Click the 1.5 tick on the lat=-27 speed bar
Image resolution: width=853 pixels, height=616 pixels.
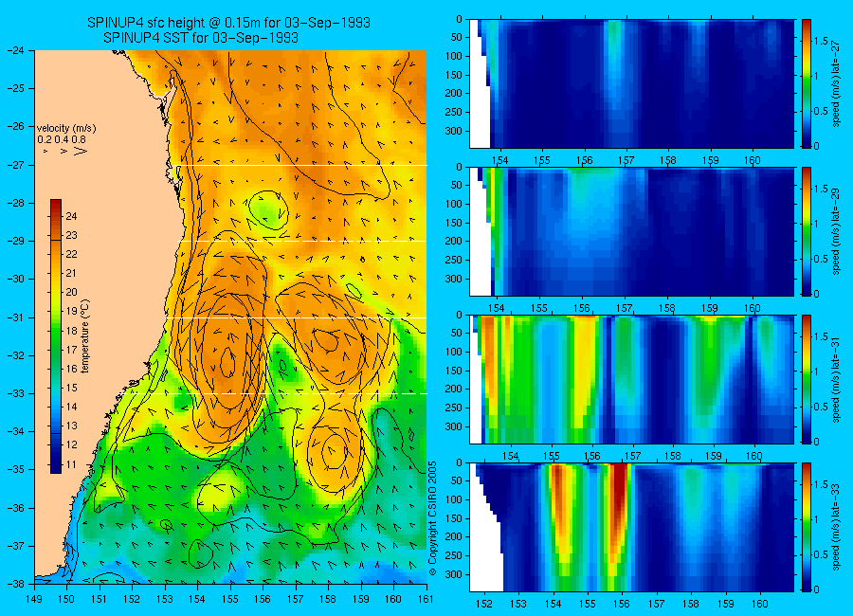(x=822, y=41)
